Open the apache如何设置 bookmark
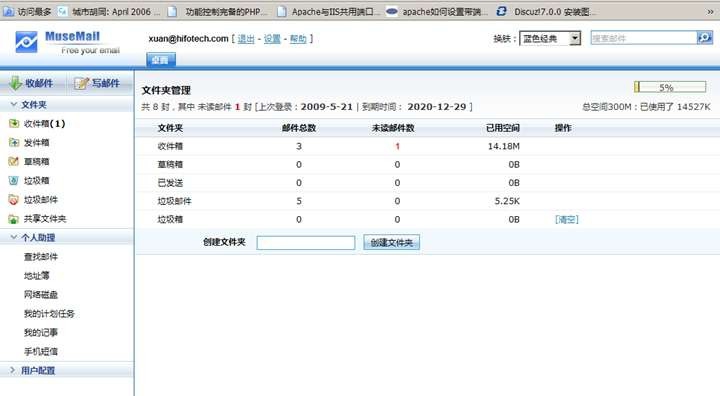720x396 pixels. click(437, 11)
